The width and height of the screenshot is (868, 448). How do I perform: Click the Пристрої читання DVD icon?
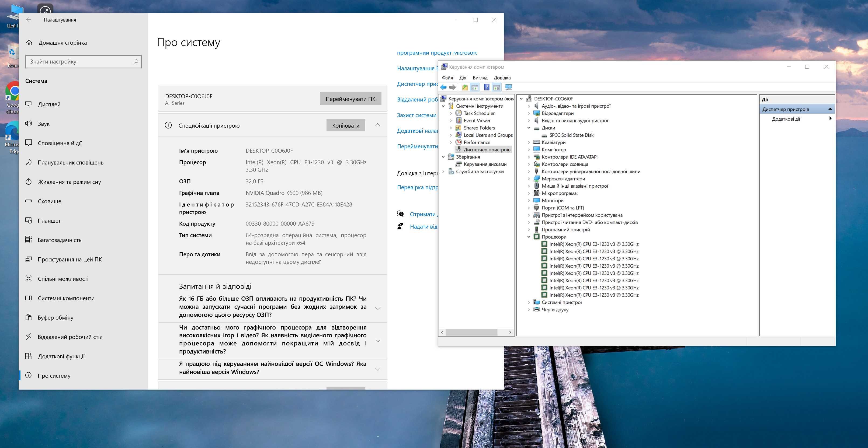[x=536, y=222]
